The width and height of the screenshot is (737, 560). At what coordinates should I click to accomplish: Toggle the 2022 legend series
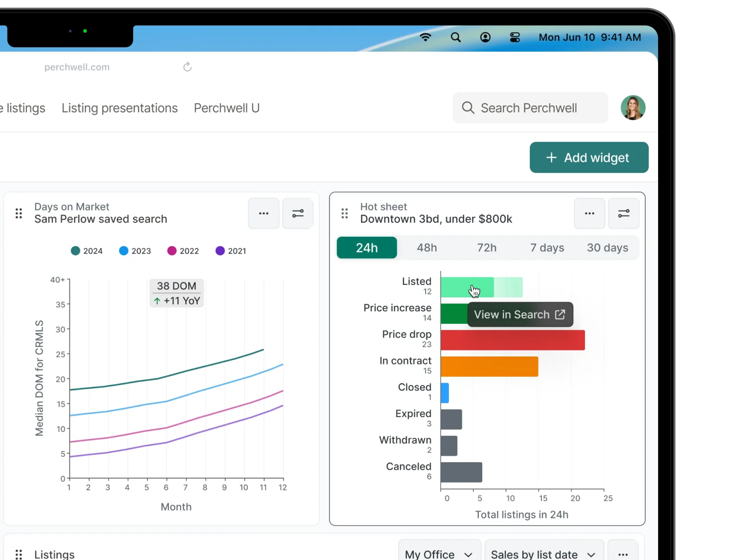coord(183,251)
